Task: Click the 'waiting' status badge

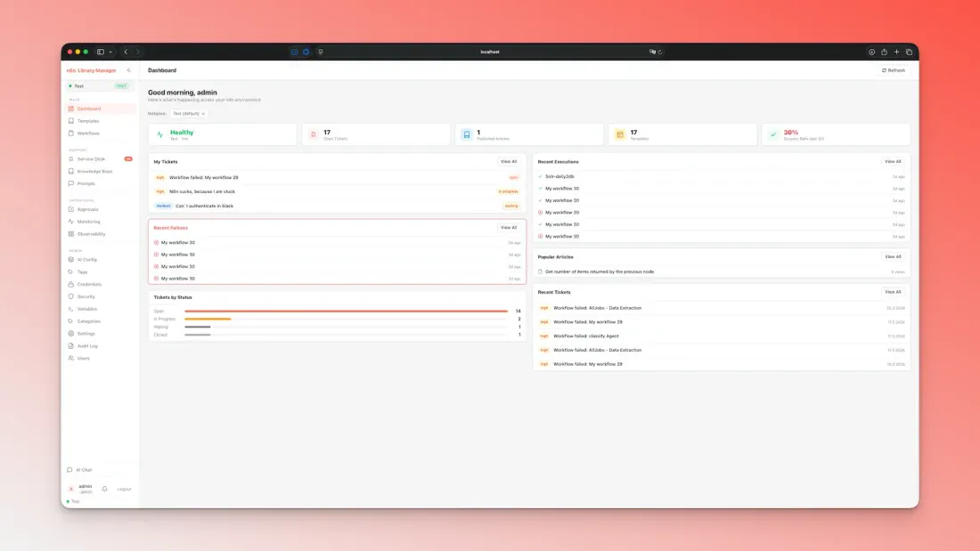Action: 511,207
